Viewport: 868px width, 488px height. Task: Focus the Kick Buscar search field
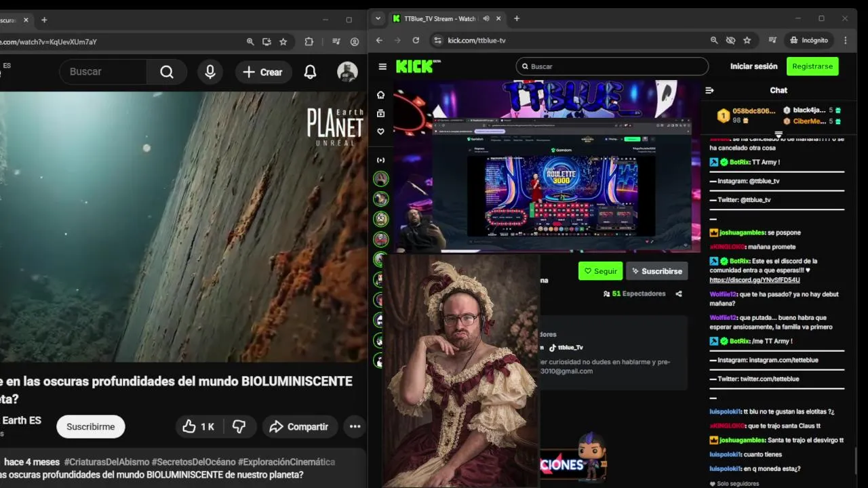click(x=612, y=66)
